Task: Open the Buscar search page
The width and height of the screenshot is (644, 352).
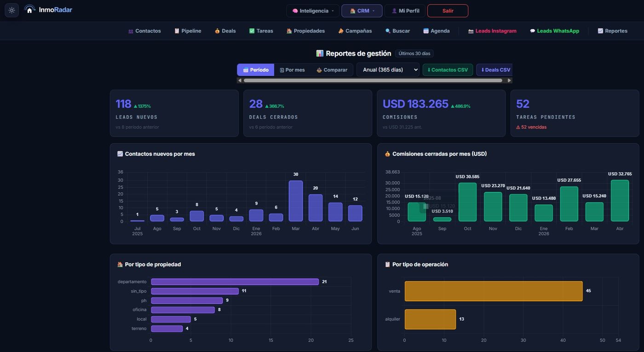Action: [397, 31]
